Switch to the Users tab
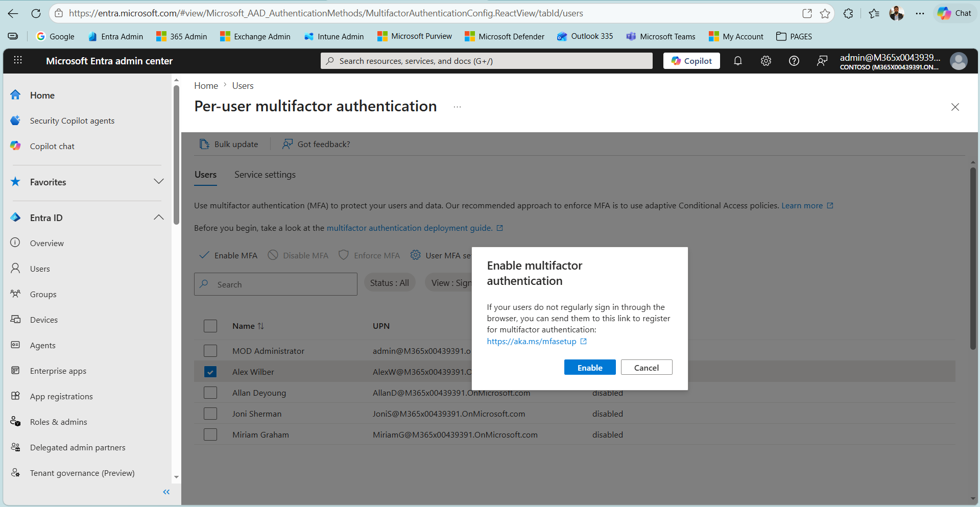This screenshot has width=980, height=507. pyautogui.click(x=205, y=175)
